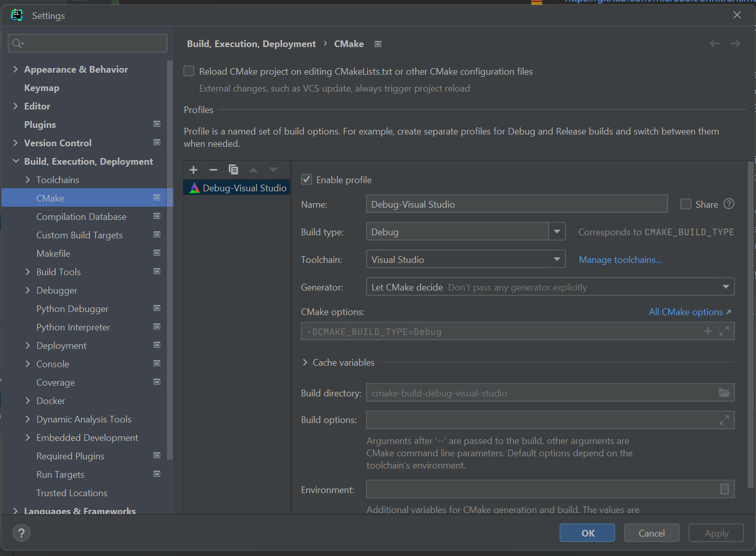Click the navigate back arrow

click(715, 43)
